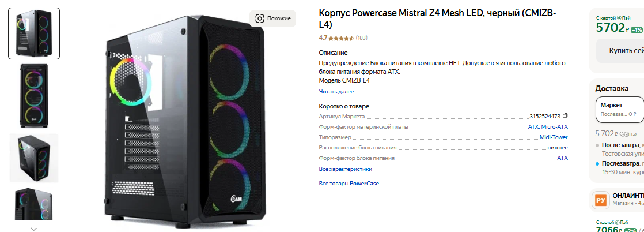The width and height of the screenshot is (644, 232).
Task: Click the 'ATX' power supply form-factor link
Action: pyautogui.click(x=562, y=158)
